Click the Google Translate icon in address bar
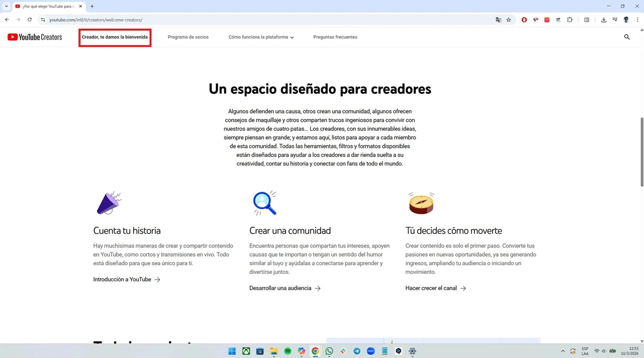This screenshot has height=358, width=644. pyautogui.click(x=498, y=19)
